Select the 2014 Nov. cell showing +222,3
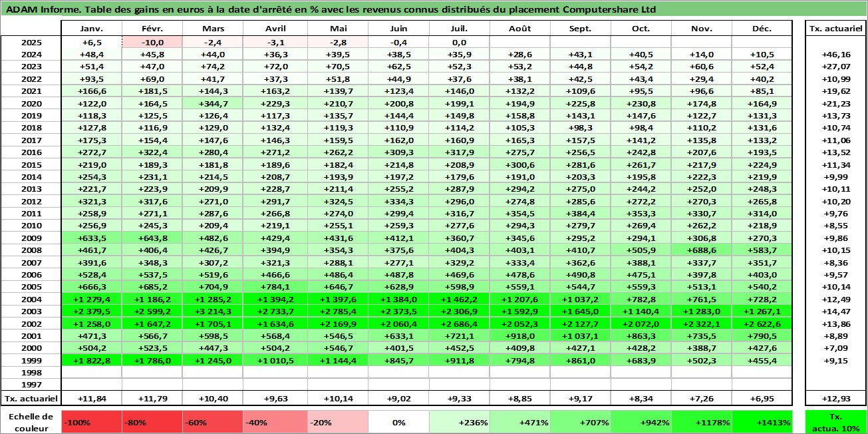This screenshot has width=868, height=434. click(702, 176)
